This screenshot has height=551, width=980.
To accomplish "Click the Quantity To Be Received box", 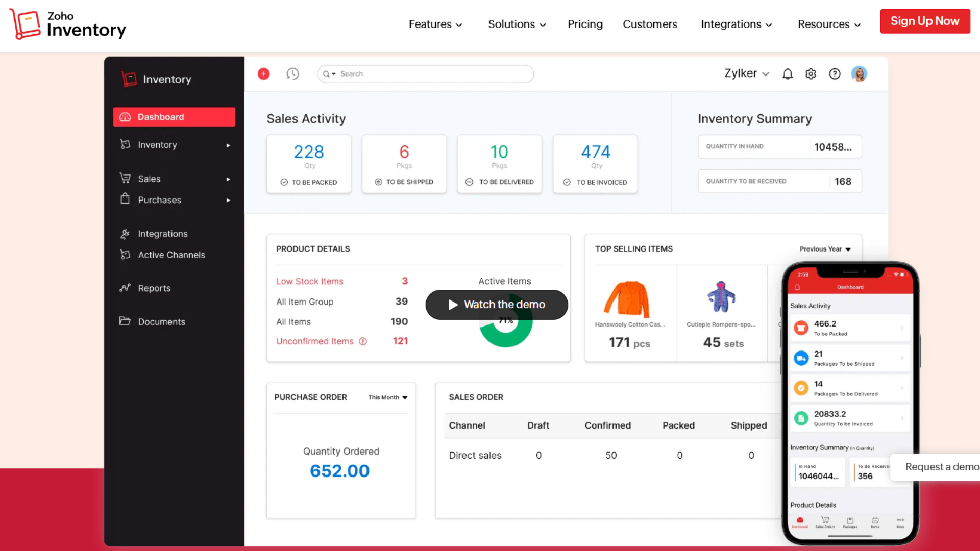I will (x=780, y=181).
